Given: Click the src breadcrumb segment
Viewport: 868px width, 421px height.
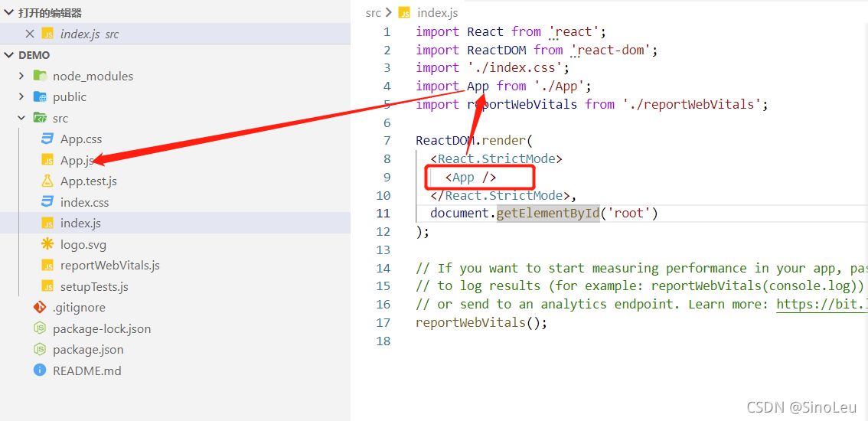Looking at the screenshot, I should [373, 12].
